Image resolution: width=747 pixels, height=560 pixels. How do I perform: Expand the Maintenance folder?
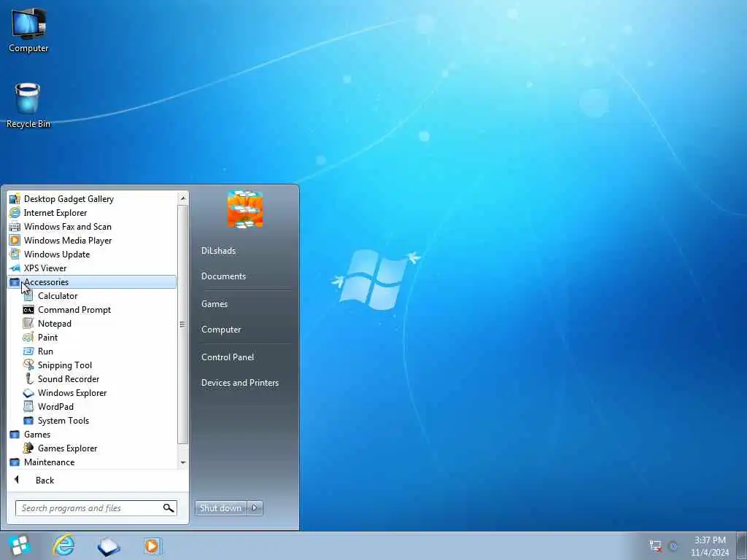[93, 462]
